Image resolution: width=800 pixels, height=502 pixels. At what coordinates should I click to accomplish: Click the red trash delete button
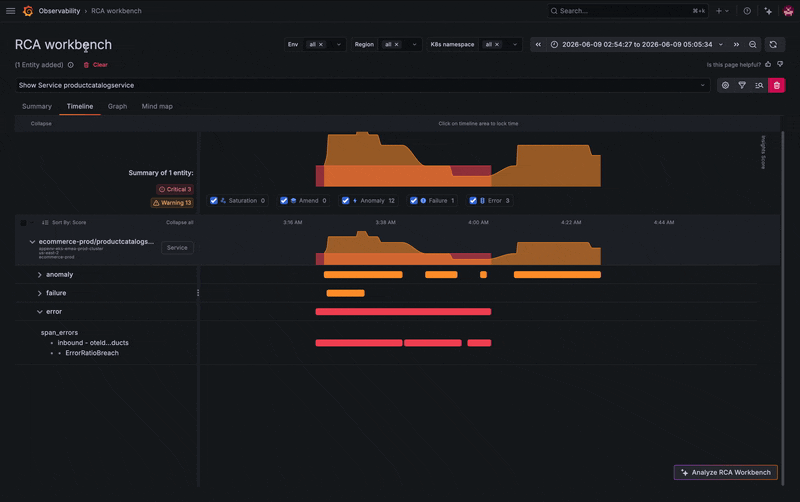coord(777,85)
